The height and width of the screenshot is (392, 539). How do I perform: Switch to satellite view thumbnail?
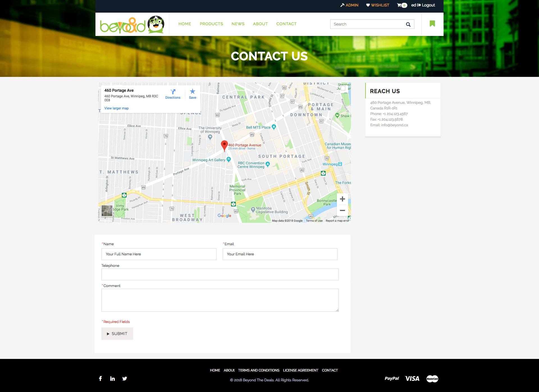[x=107, y=211]
